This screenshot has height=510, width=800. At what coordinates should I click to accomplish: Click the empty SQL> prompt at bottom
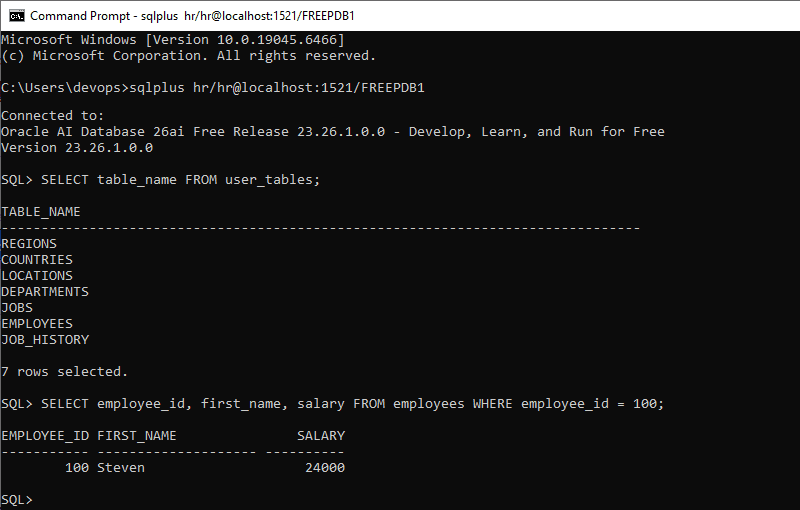pos(18,499)
